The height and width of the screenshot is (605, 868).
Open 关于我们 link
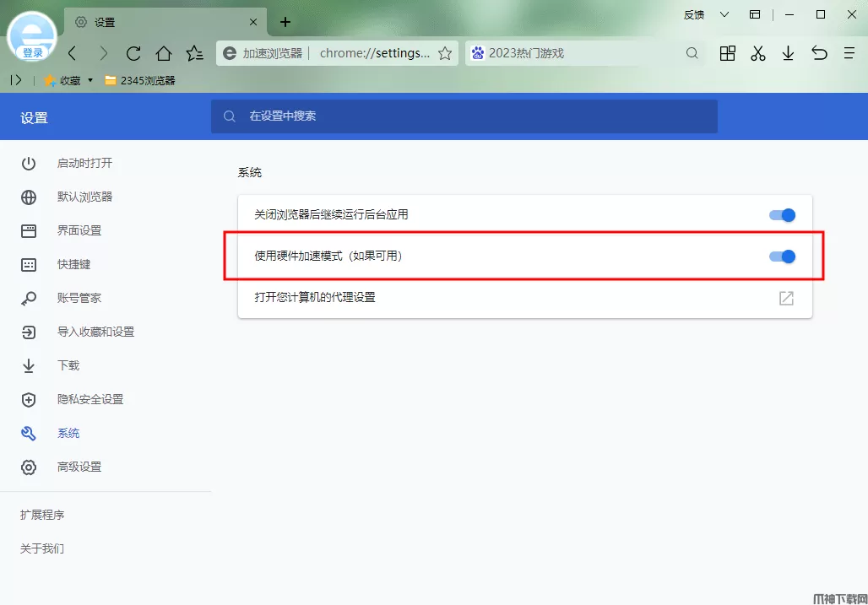(x=42, y=548)
